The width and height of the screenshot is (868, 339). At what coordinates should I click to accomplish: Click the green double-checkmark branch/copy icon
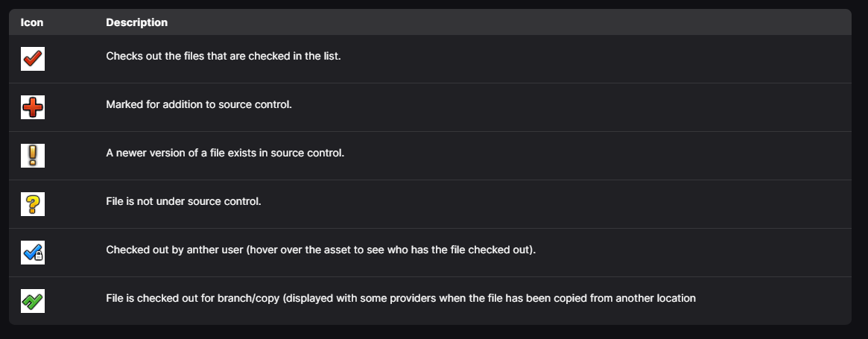pyautogui.click(x=33, y=301)
